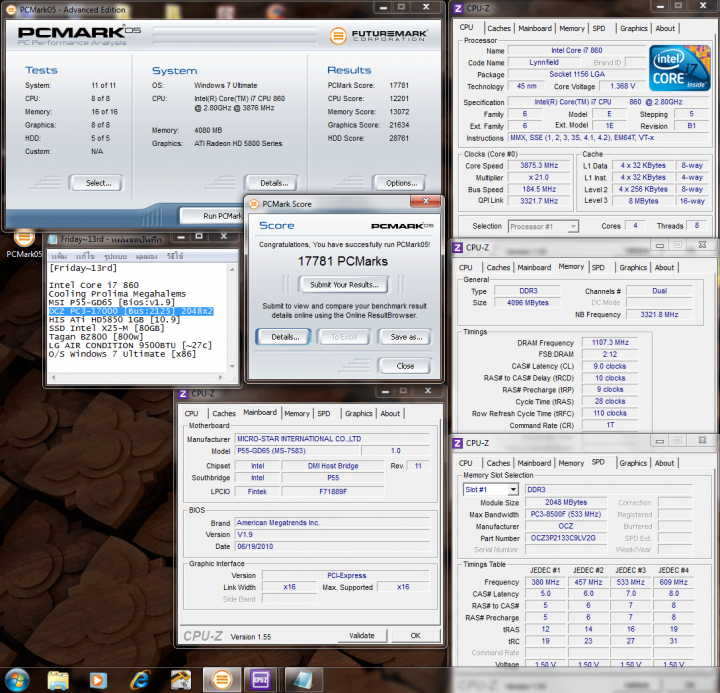The height and width of the screenshot is (693, 720).
Task: Select CPU tab in Memory CPU-Z window
Action: [x=465, y=267]
